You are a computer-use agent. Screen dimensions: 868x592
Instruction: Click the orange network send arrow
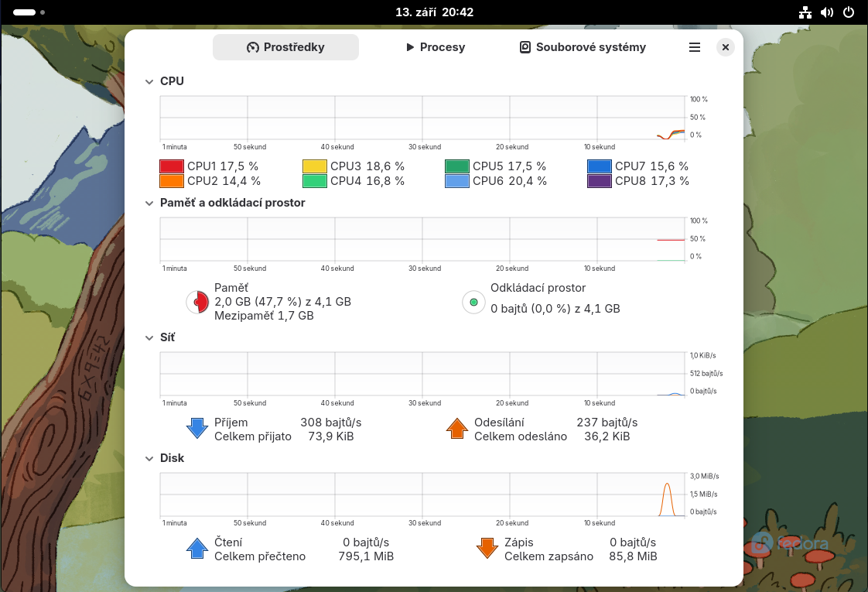pyautogui.click(x=457, y=429)
